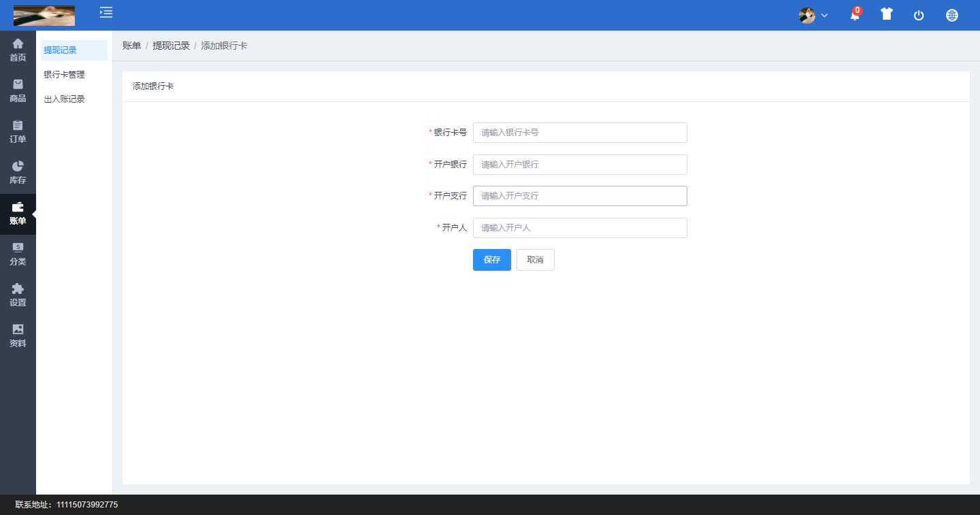980x515 pixels.
Task: Open 银行卡管理 submenu item
Action: [x=73, y=75]
